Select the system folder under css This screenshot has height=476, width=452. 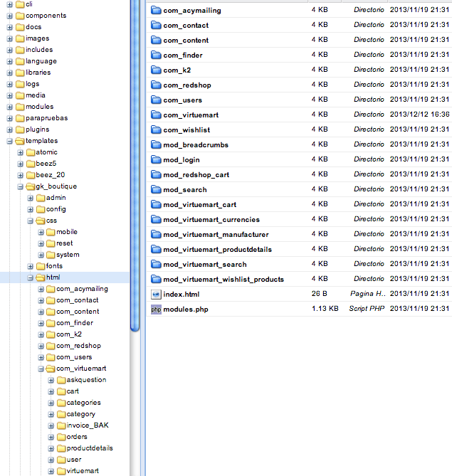click(68, 255)
